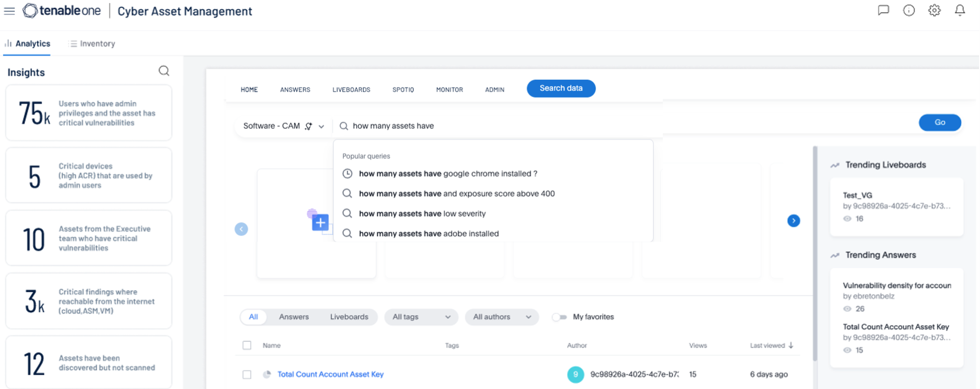Click the Insights search magnifier icon
This screenshot has width=980, height=389.
164,71
